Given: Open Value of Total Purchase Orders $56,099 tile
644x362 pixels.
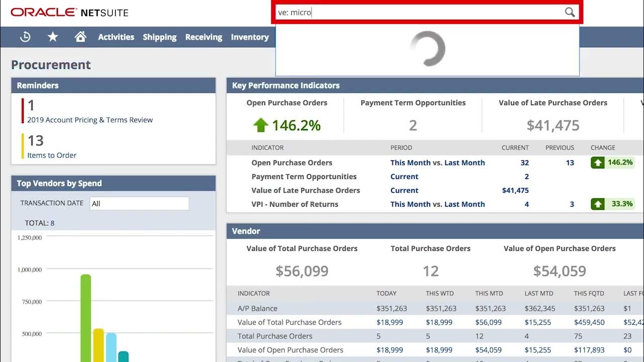Looking at the screenshot, I should 302,271.
